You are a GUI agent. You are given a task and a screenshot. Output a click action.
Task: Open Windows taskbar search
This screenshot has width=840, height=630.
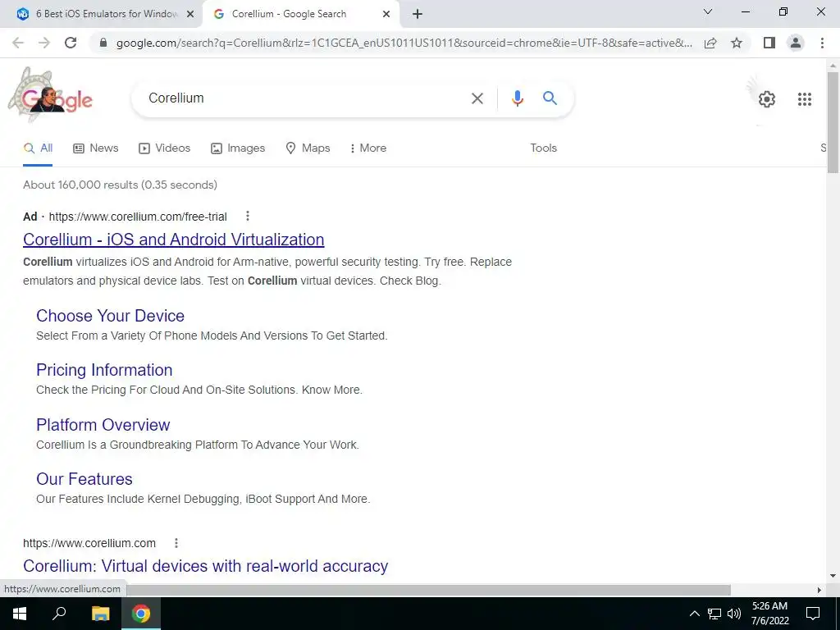pos(59,614)
